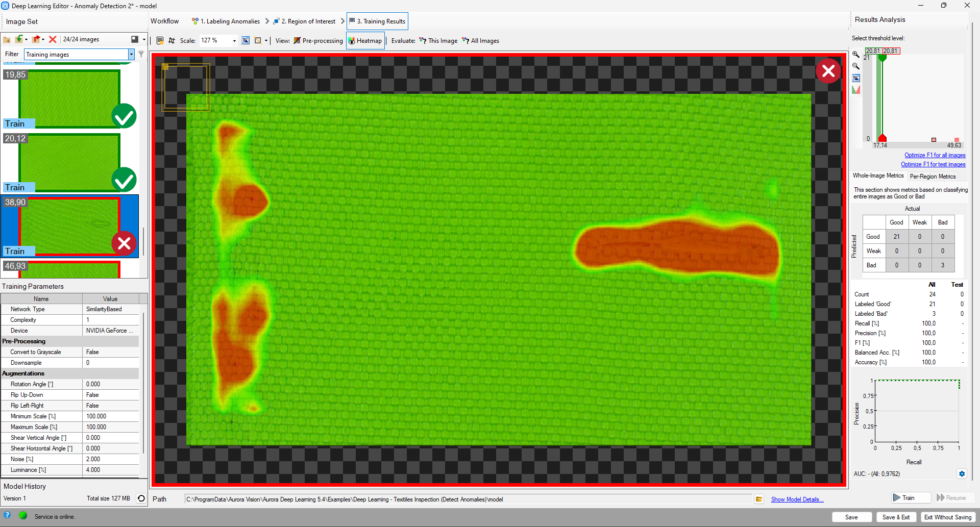Click the refresh icon in Model History
The image size is (980, 527).
[x=141, y=498]
